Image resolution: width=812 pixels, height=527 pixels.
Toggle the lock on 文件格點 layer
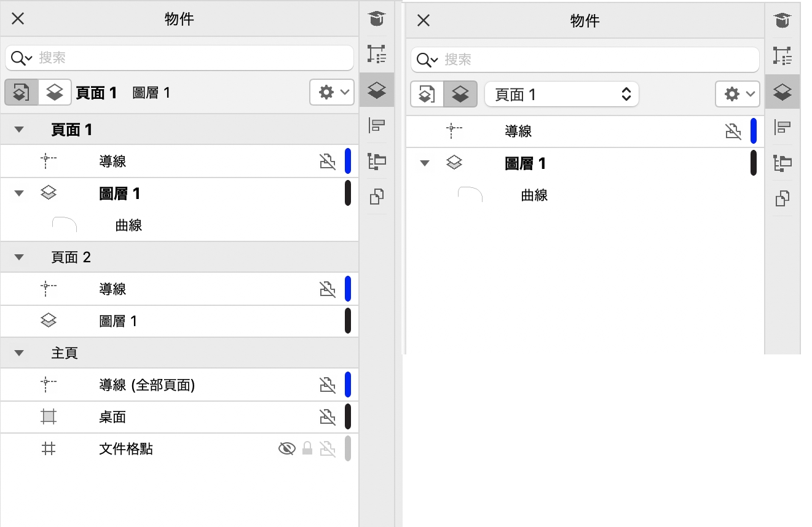(307, 449)
